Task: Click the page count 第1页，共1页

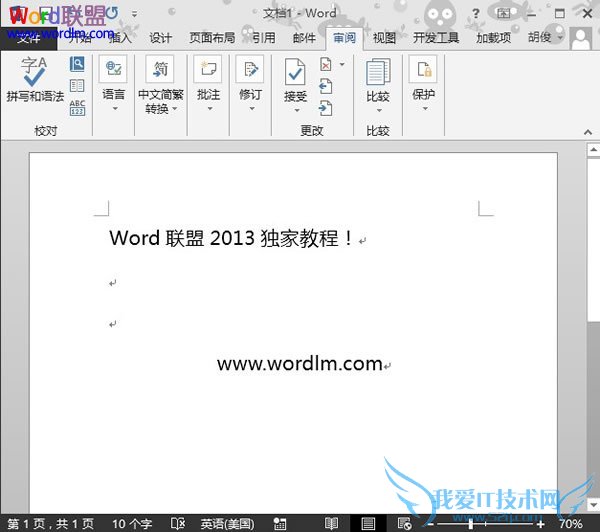Action: pos(51,524)
